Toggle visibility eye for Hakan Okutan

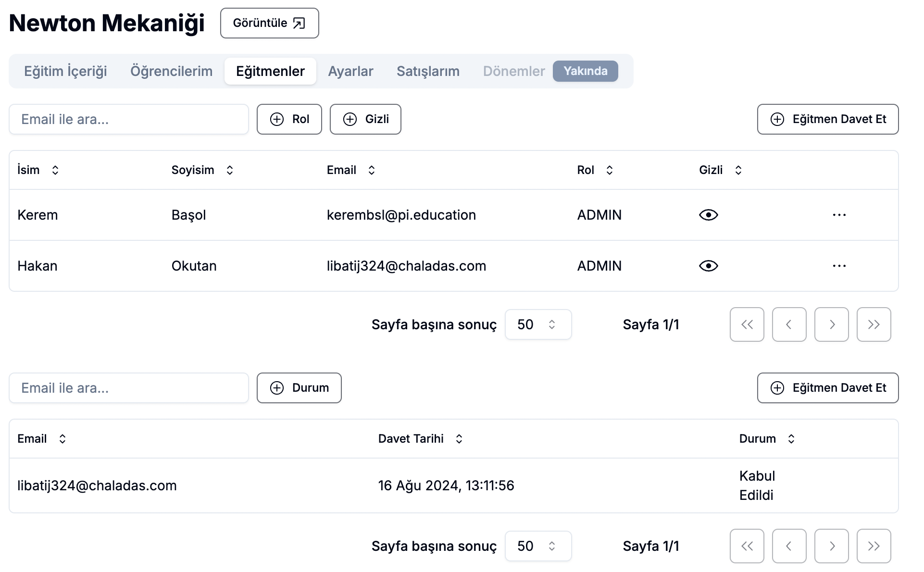tap(708, 266)
